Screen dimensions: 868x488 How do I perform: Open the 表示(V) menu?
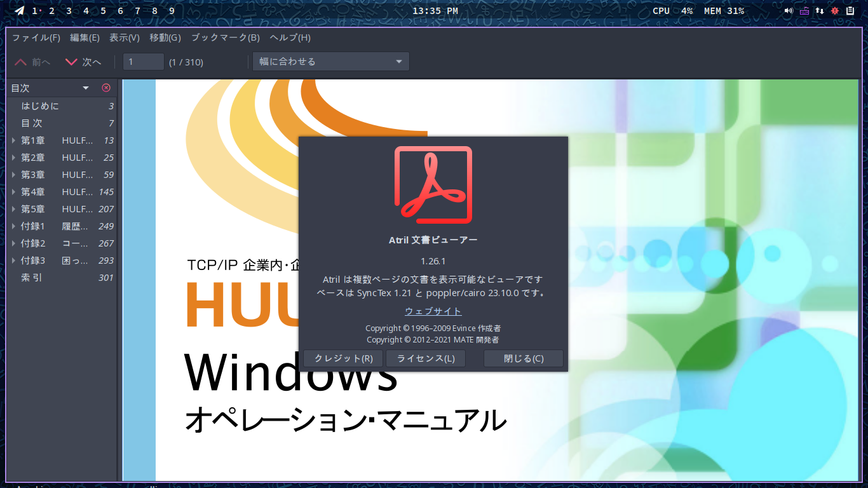[x=125, y=37]
